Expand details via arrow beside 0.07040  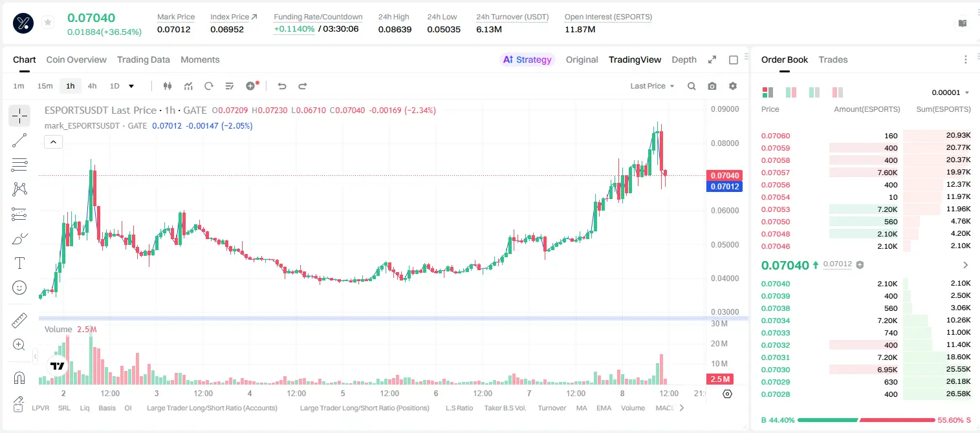click(966, 265)
